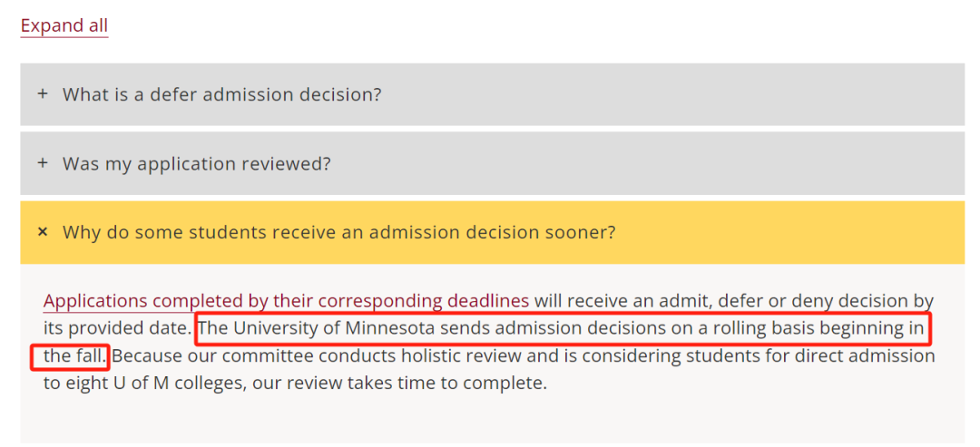Image resolution: width=980 pixels, height=447 pixels.
Task: Click the words "its provided date."
Action: [117, 327]
